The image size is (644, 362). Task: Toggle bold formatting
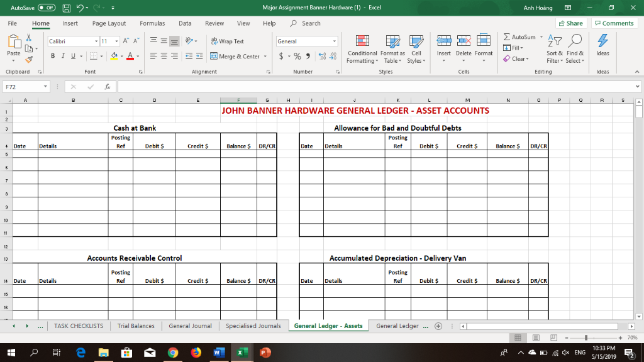53,56
